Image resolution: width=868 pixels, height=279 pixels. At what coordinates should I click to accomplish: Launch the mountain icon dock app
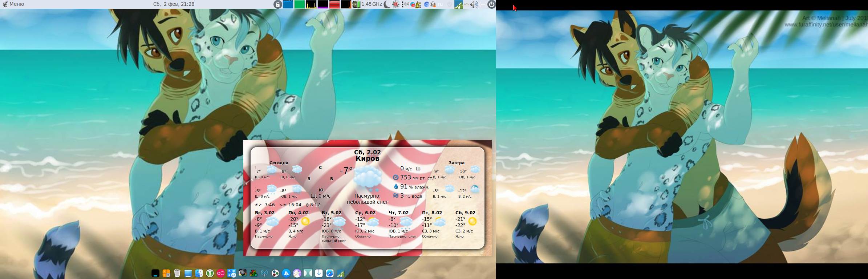point(341,273)
